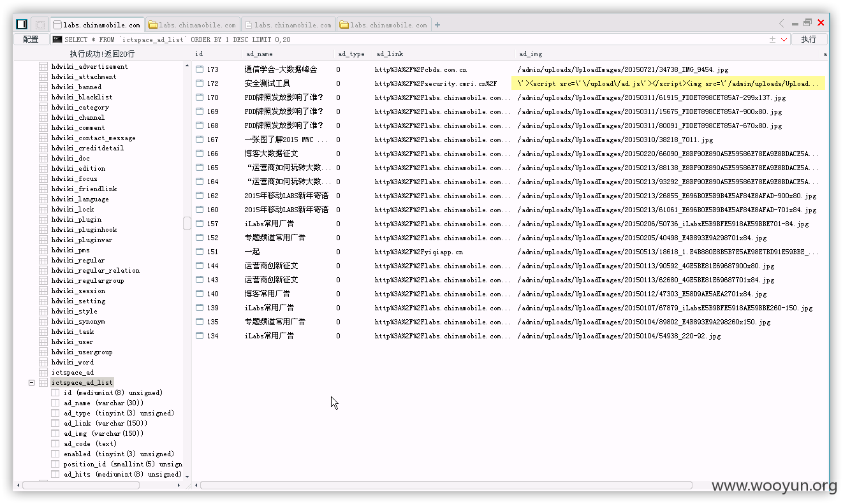Image resolution: width=843 pixels, height=504 pixels.
Task: Select the hdwiki_regular_relation table
Action: pyautogui.click(x=95, y=270)
